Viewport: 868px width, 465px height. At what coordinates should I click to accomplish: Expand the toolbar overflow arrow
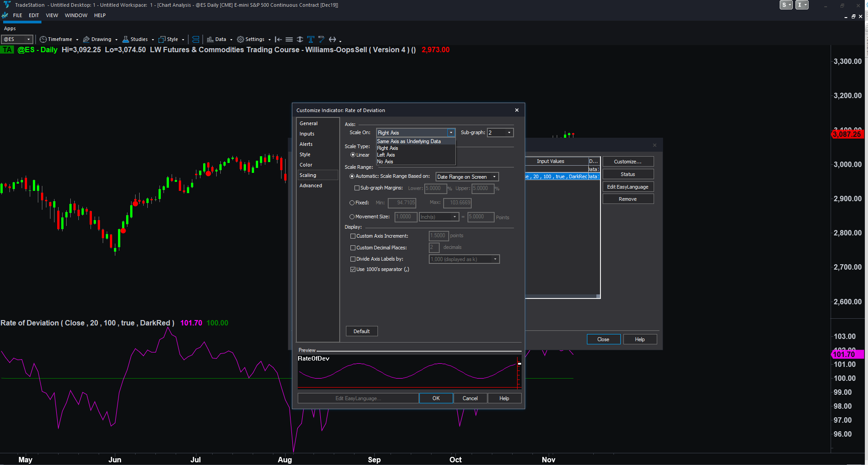coord(341,41)
